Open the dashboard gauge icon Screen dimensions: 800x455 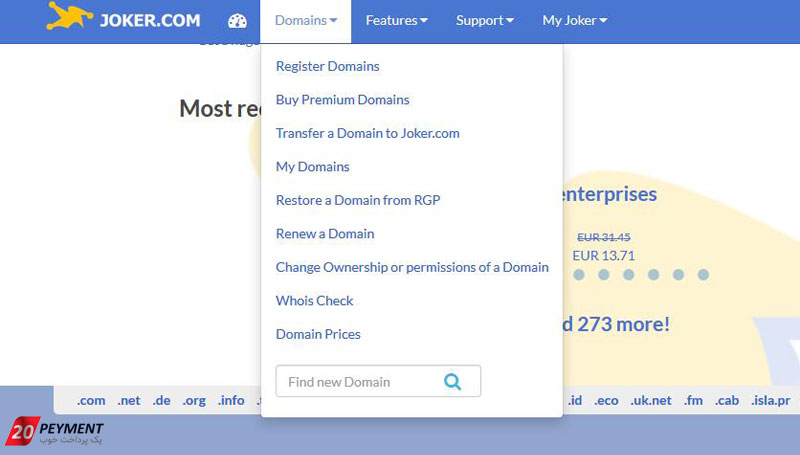click(x=237, y=21)
